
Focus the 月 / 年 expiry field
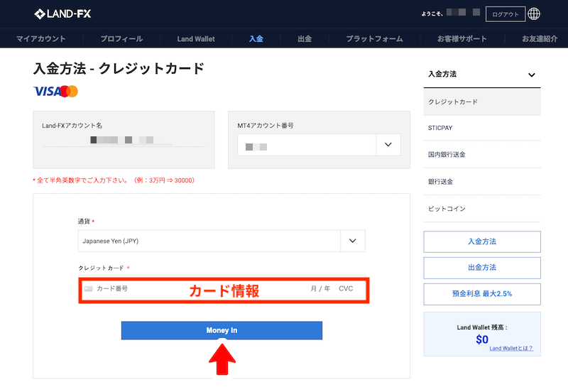click(320, 289)
